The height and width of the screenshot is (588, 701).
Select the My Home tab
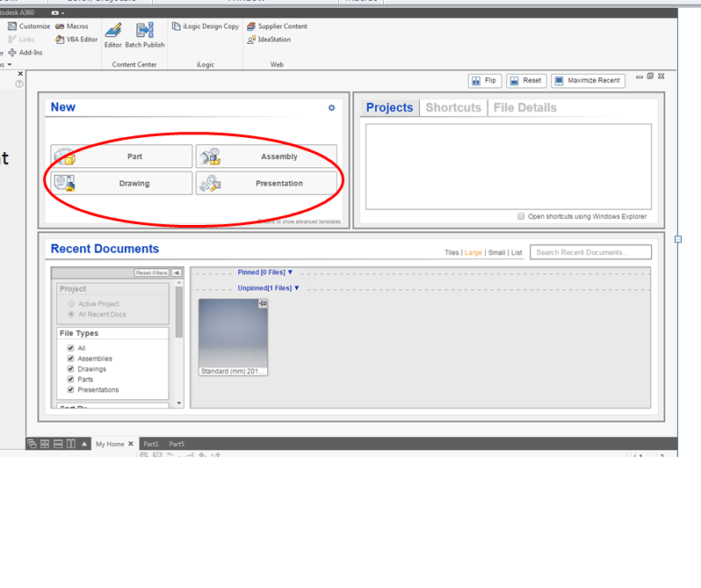(110, 444)
